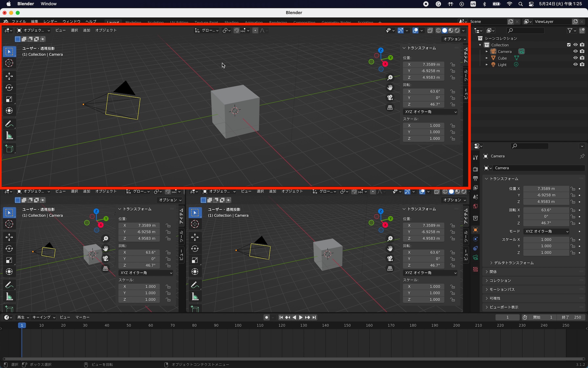Image resolution: width=588 pixels, height=368 pixels.
Task: Switch top viewport to orthographic grid view
Action: (390, 108)
